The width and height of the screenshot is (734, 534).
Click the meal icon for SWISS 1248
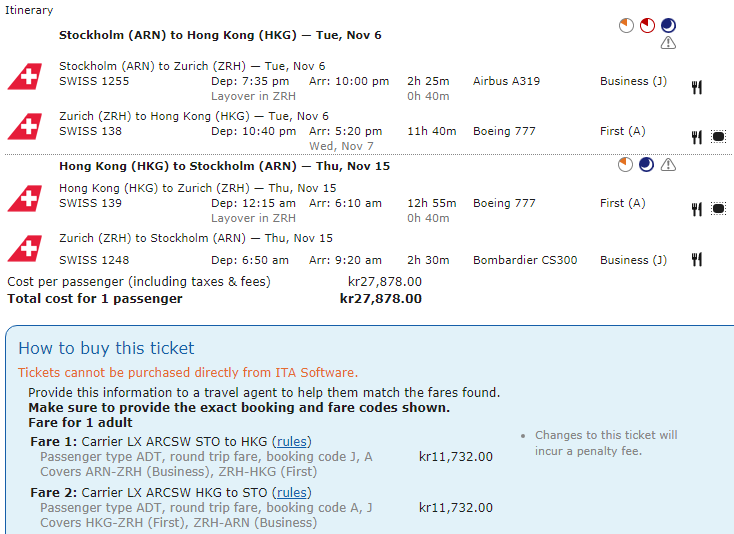click(x=697, y=259)
